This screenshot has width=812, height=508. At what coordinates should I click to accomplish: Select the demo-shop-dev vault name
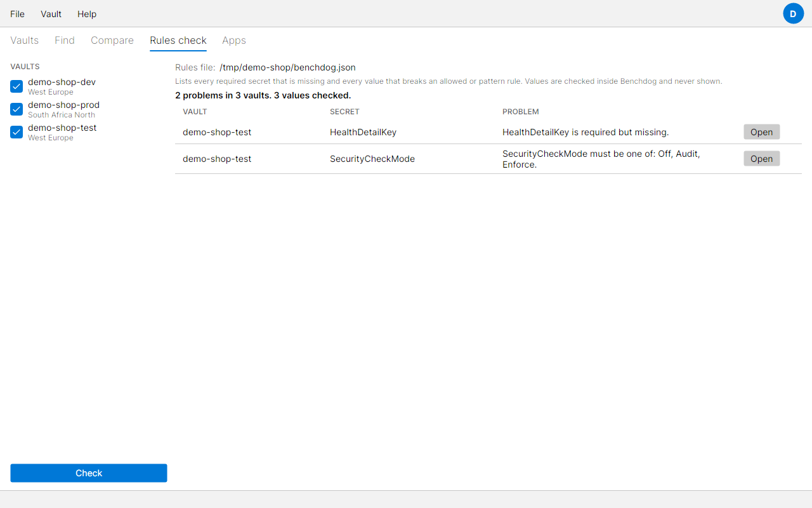[x=62, y=82]
